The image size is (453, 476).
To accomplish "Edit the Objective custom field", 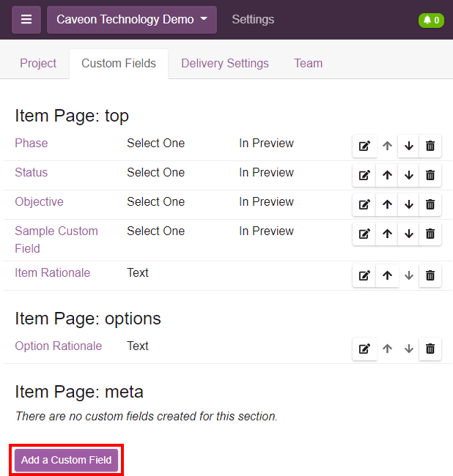I will click(x=364, y=204).
